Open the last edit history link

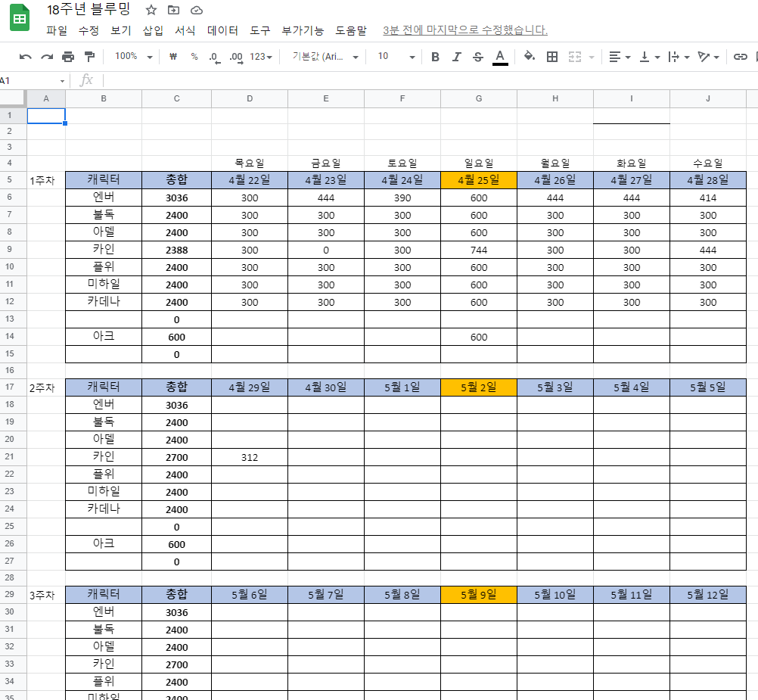point(465,30)
